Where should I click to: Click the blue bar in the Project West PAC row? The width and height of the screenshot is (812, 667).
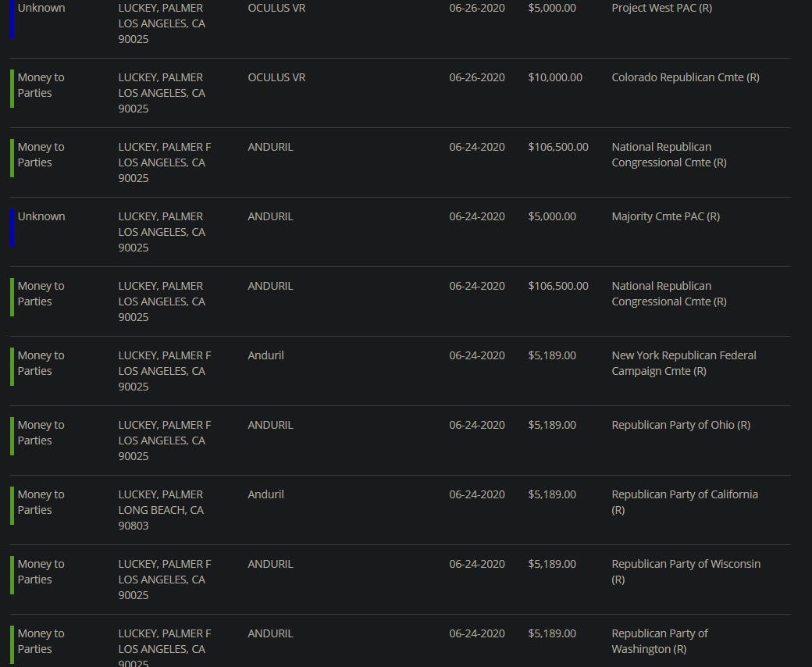click(12, 19)
